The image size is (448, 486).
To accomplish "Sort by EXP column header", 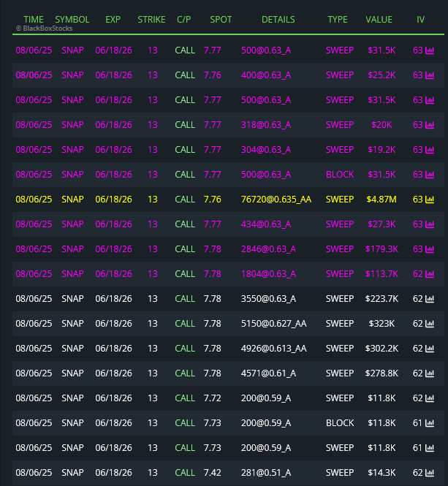I will [x=113, y=20].
